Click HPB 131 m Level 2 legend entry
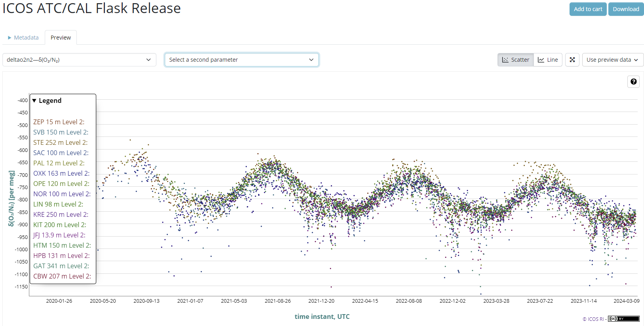 61,256
